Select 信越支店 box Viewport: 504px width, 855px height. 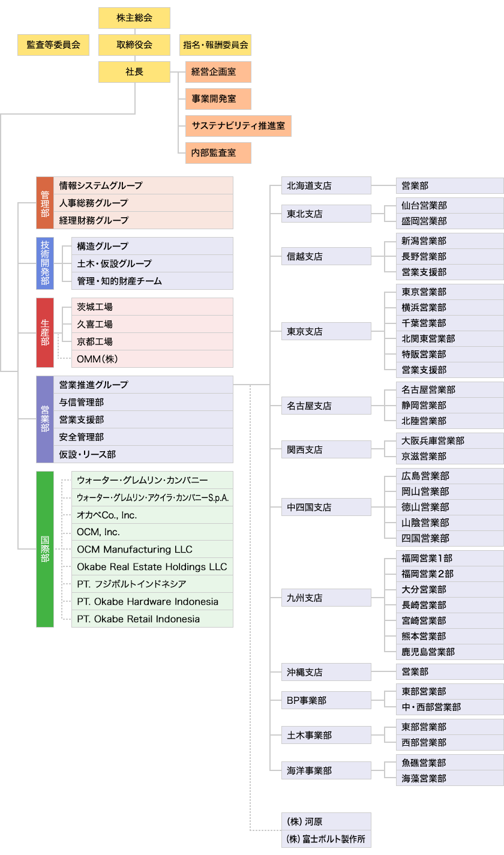click(326, 256)
